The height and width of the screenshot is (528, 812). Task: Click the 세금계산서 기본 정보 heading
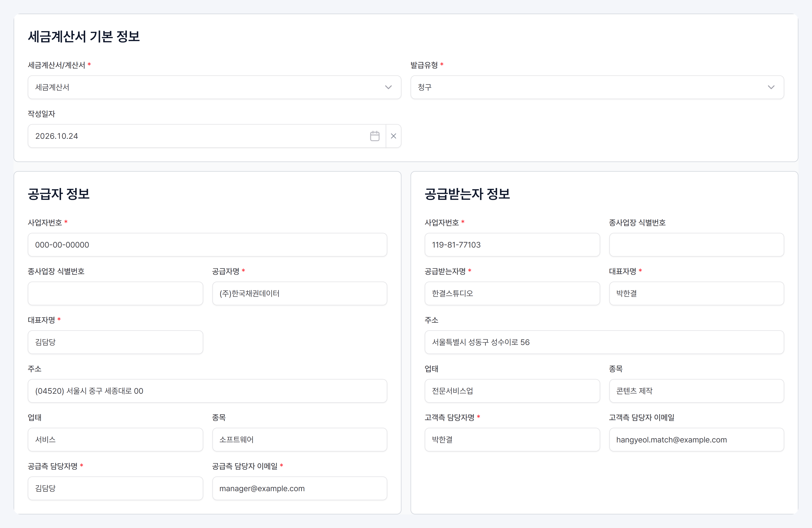click(84, 36)
